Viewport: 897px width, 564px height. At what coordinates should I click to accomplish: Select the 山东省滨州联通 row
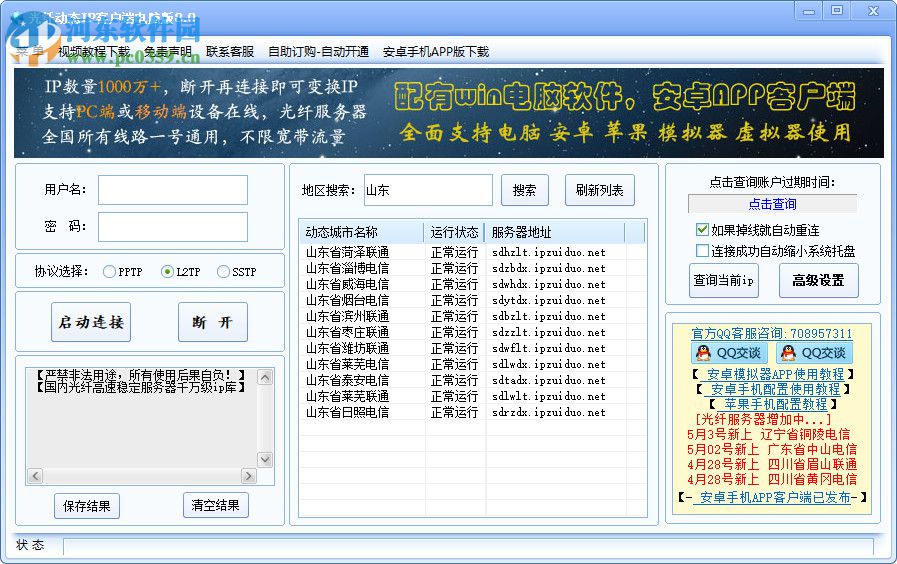tap(473, 316)
